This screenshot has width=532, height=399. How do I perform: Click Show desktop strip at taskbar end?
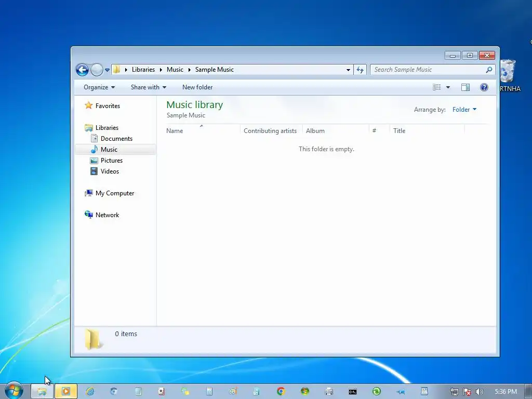[x=528, y=392]
